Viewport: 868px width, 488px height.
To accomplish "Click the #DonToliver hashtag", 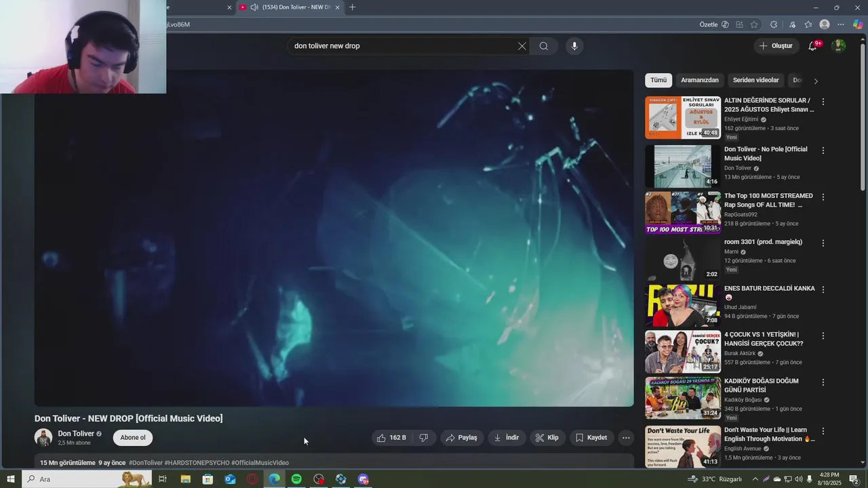I will click(146, 463).
